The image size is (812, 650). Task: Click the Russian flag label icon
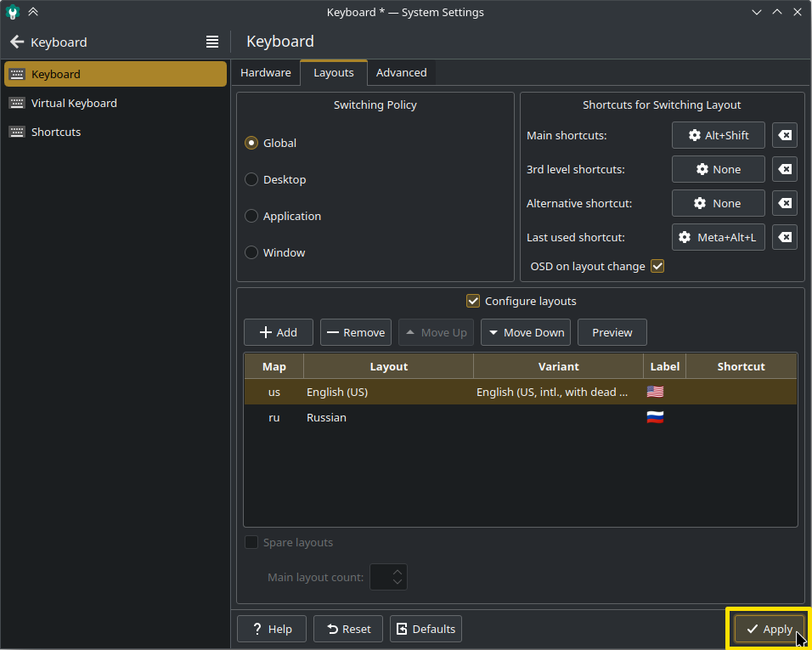point(655,418)
